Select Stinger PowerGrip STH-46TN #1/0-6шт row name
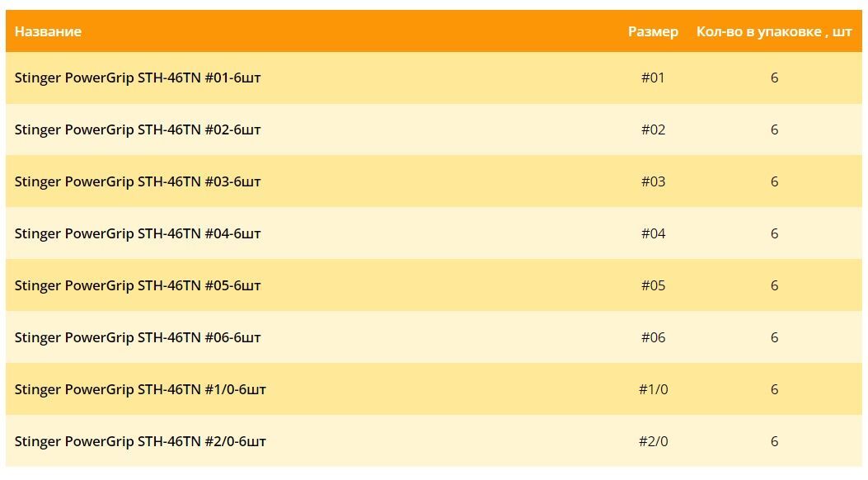The width and height of the screenshot is (868, 480). click(140, 390)
